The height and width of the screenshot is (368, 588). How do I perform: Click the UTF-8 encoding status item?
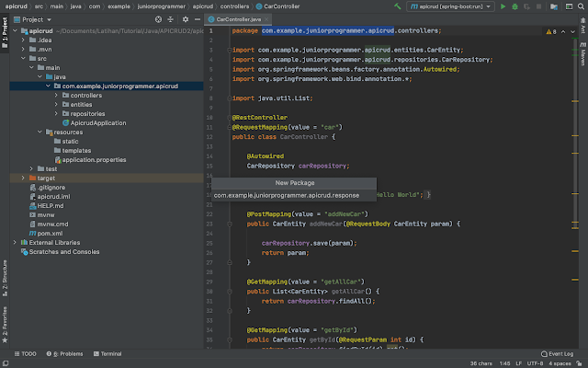535,363
